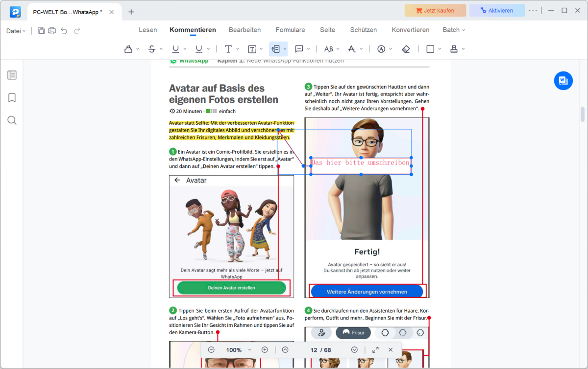Screen dimensions: 588x369
Task: Click the blue Word conversion icon
Action: pyautogui.click(x=563, y=80)
